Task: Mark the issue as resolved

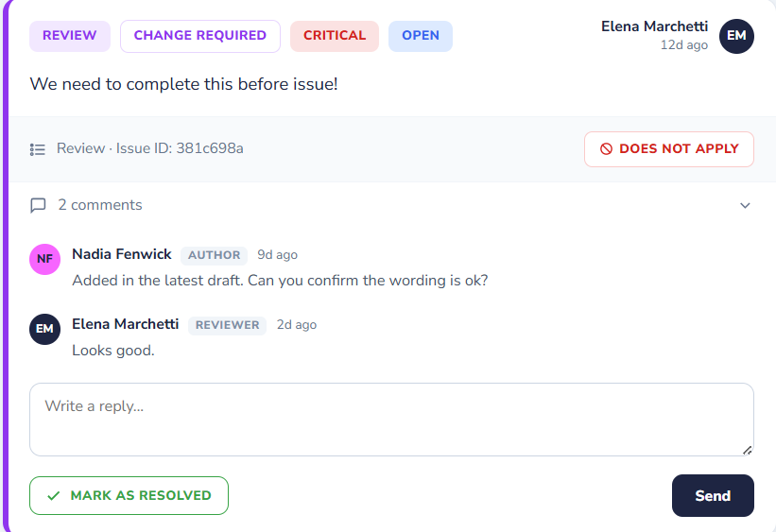Action: (x=129, y=496)
